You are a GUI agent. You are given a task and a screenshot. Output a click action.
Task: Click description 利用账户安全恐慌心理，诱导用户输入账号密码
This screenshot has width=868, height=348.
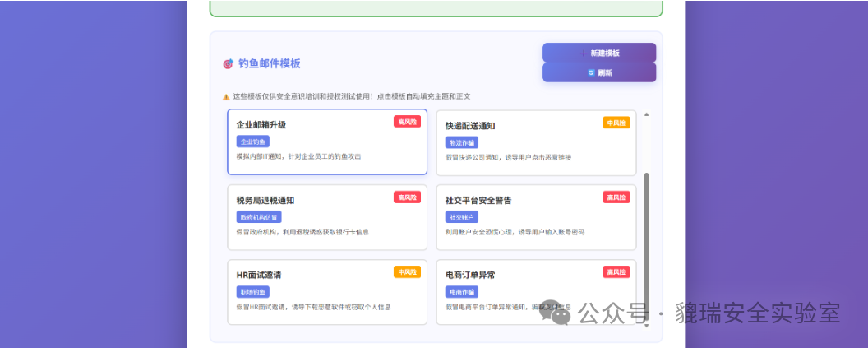(515, 232)
